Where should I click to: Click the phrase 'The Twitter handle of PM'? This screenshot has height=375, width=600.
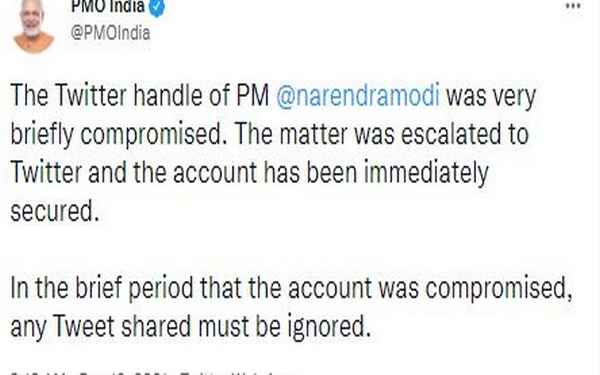(x=140, y=95)
